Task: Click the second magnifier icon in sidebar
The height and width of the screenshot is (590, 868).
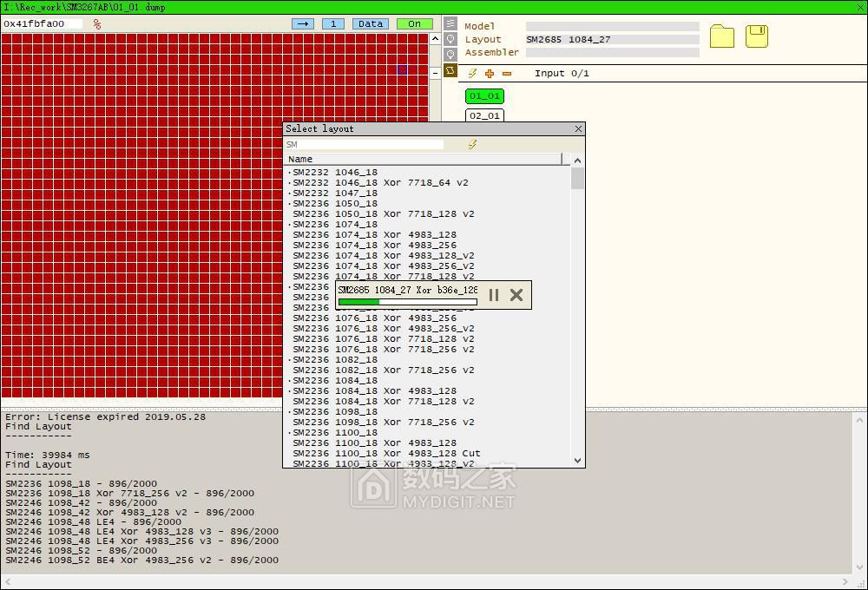Action: click(x=450, y=55)
